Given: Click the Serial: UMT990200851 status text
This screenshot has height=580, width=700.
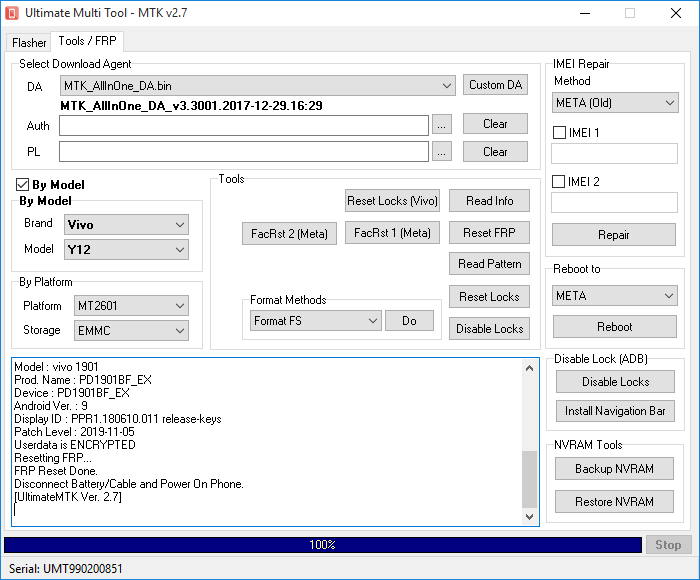Looking at the screenshot, I should tap(66, 569).
